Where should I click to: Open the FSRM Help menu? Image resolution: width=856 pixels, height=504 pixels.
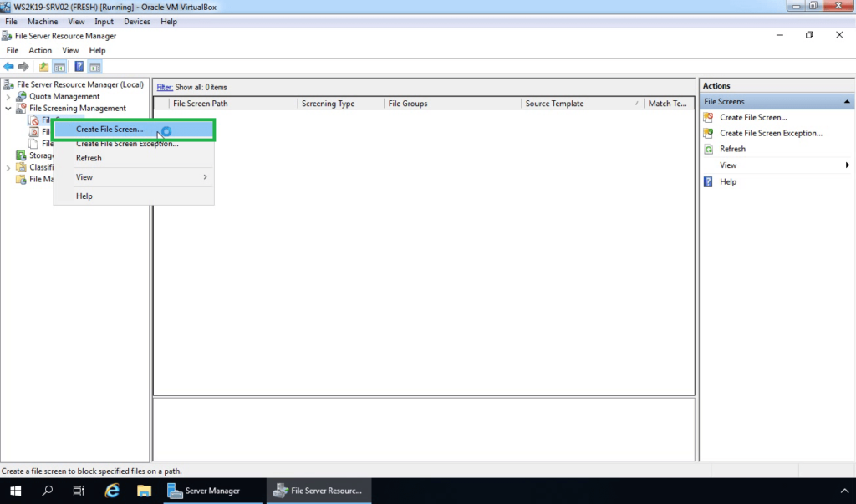(97, 50)
